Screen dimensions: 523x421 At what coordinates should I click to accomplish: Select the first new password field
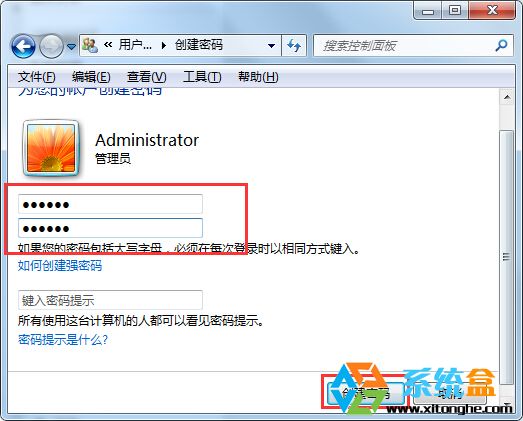coord(110,204)
